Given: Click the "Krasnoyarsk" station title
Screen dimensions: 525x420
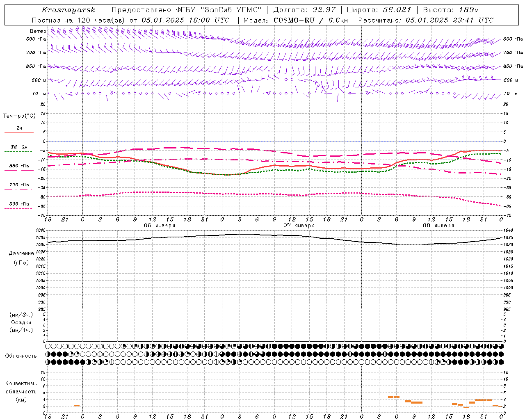Looking at the screenshot, I should pyautogui.click(x=68, y=10).
